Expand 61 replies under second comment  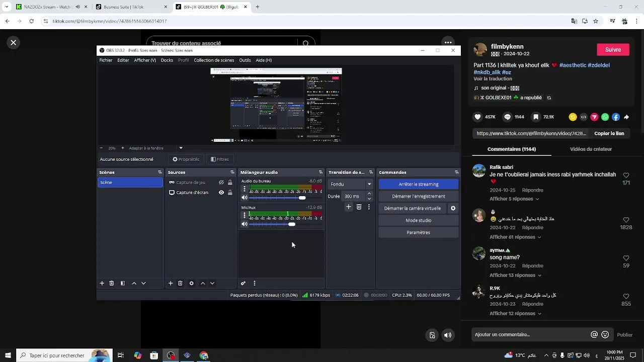515,237
